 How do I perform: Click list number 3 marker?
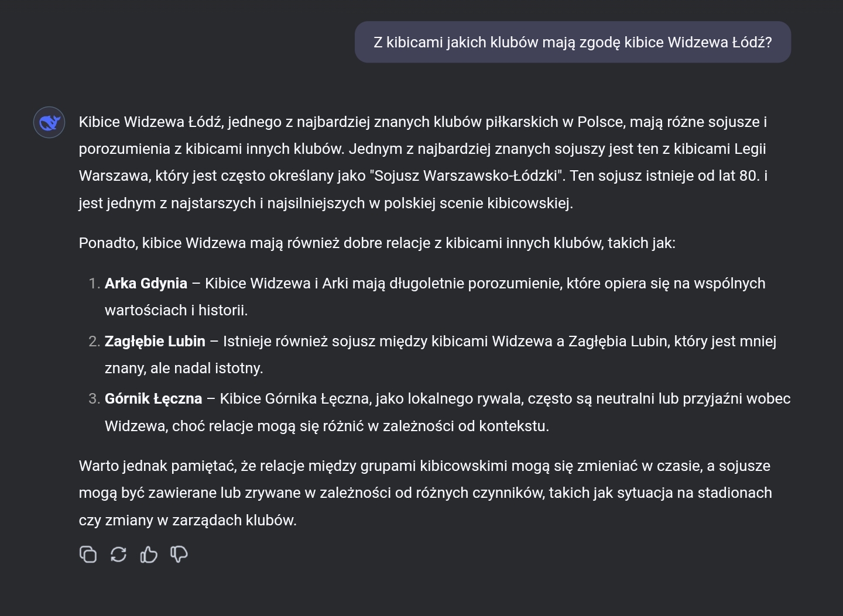point(94,399)
